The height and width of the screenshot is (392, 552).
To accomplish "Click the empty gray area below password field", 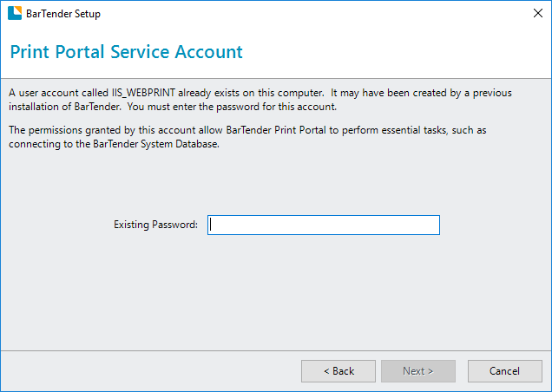I will (276, 292).
